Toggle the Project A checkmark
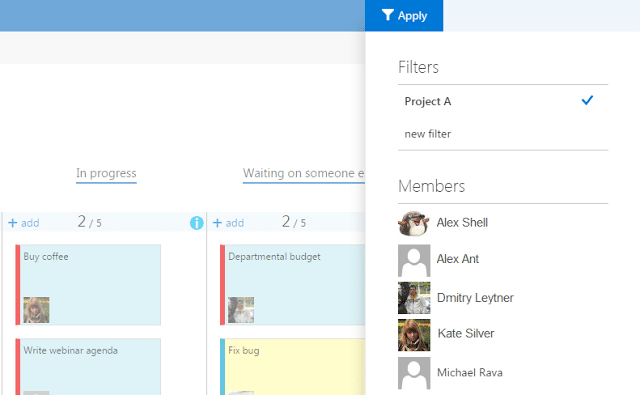The image size is (640, 395). click(x=587, y=100)
